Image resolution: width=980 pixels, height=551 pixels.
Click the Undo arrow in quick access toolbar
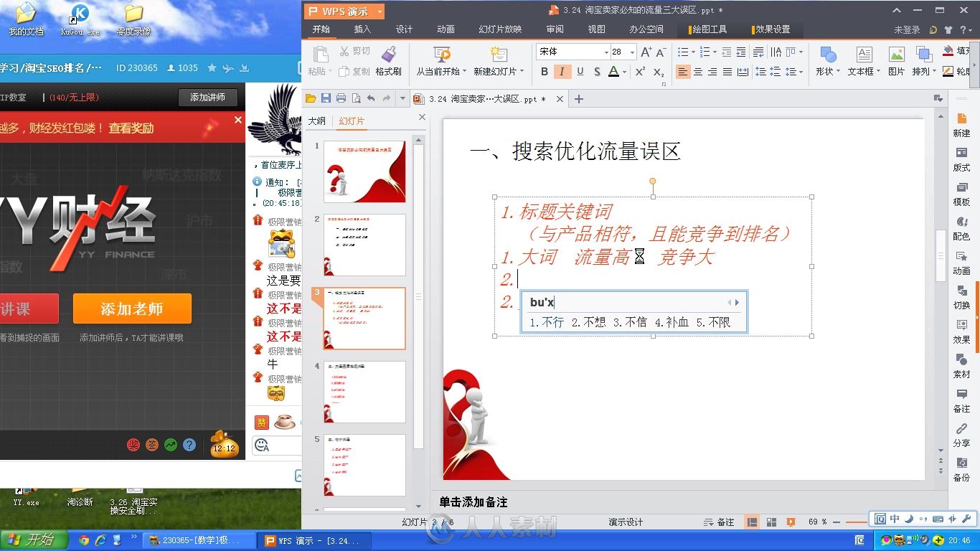pyautogui.click(x=371, y=99)
